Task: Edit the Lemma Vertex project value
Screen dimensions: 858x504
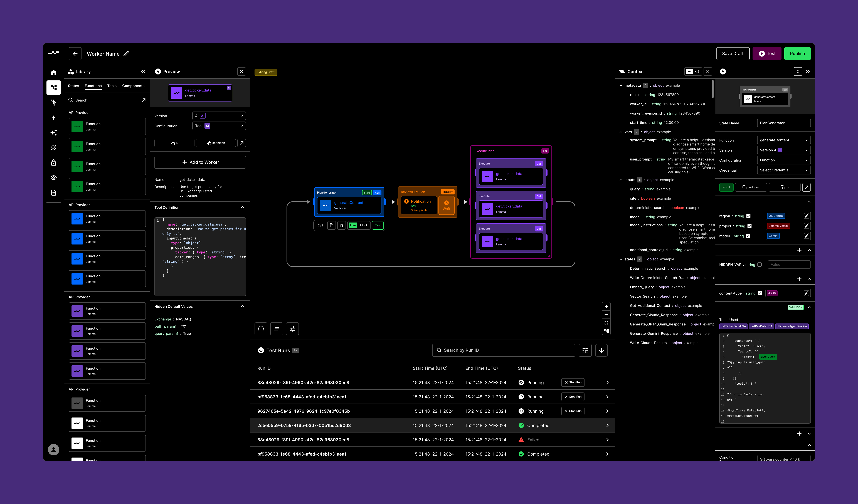Action: coord(806,226)
